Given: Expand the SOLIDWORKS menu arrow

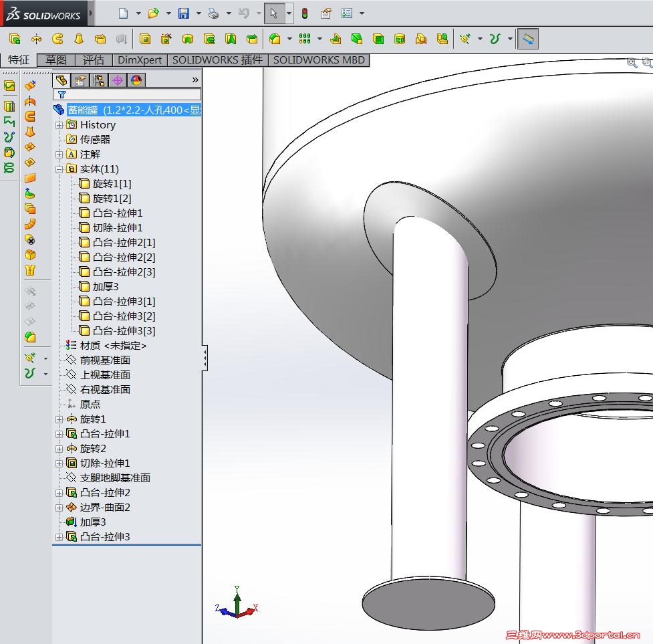Looking at the screenshot, I should click(91, 13).
